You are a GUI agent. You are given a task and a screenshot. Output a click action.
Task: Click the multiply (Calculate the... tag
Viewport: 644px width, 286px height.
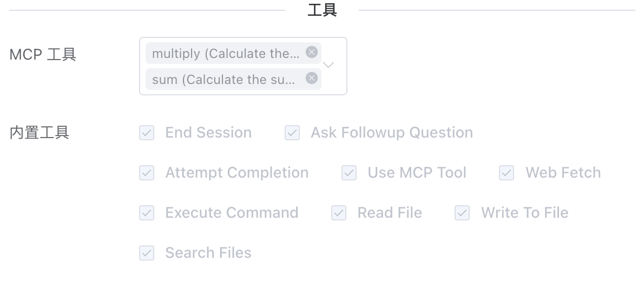point(226,54)
